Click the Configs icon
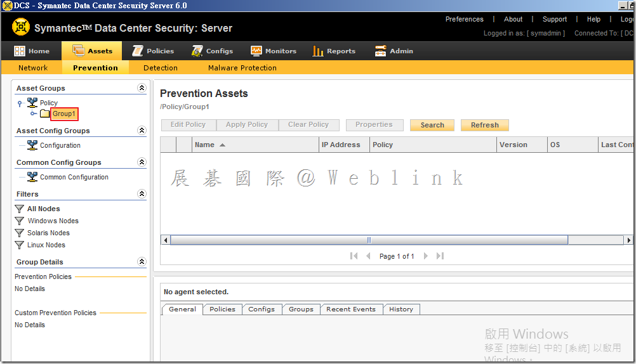636x364 pixels. pyautogui.click(x=197, y=51)
